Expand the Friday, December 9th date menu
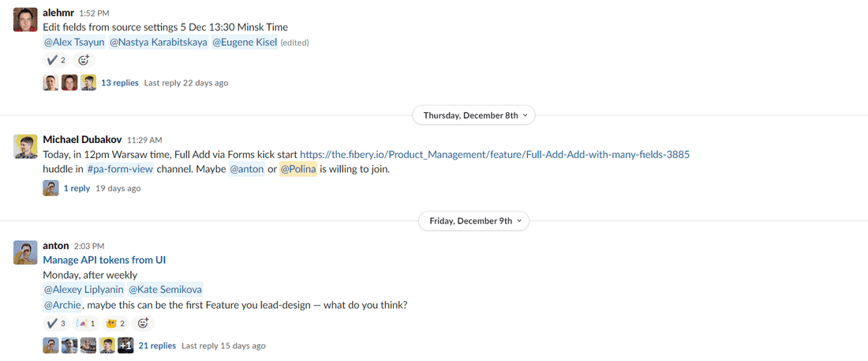The height and width of the screenshot is (361, 868). (x=474, y=221)
